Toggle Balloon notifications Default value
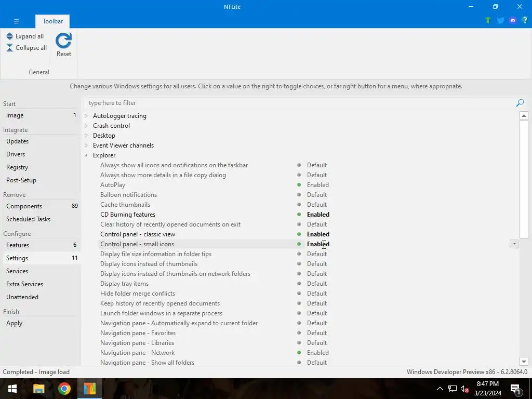The image size is (532, 399). tap(316, 195)
